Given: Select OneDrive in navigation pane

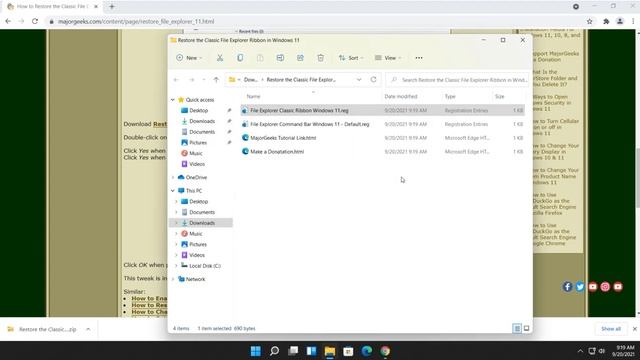Looking at the screenshot, I should 196,177.
